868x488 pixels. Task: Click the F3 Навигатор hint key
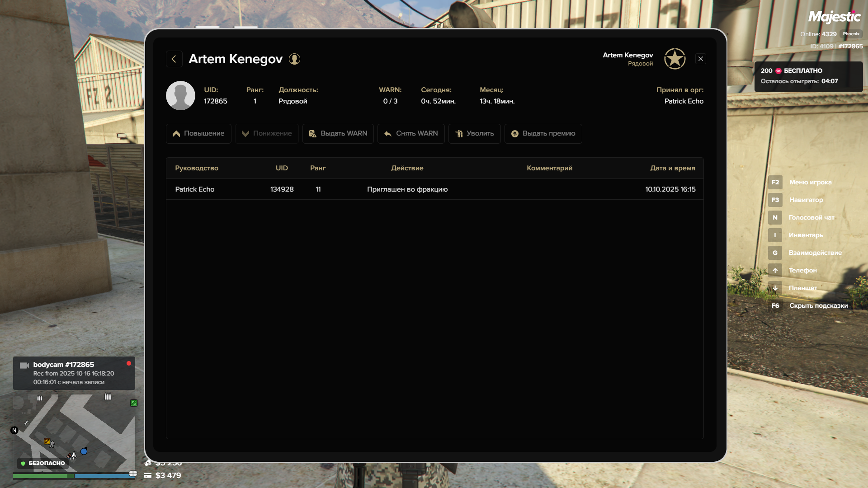(x=775, y=200)
